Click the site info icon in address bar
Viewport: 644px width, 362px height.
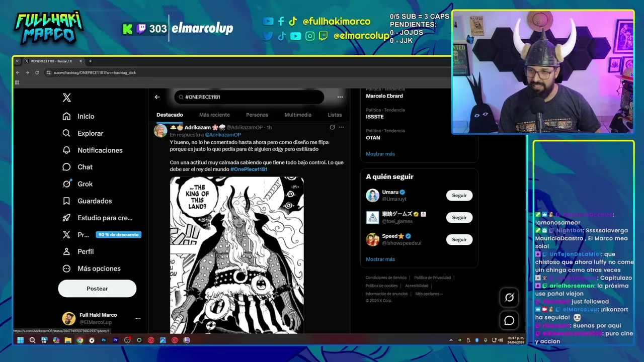point(49,72)
